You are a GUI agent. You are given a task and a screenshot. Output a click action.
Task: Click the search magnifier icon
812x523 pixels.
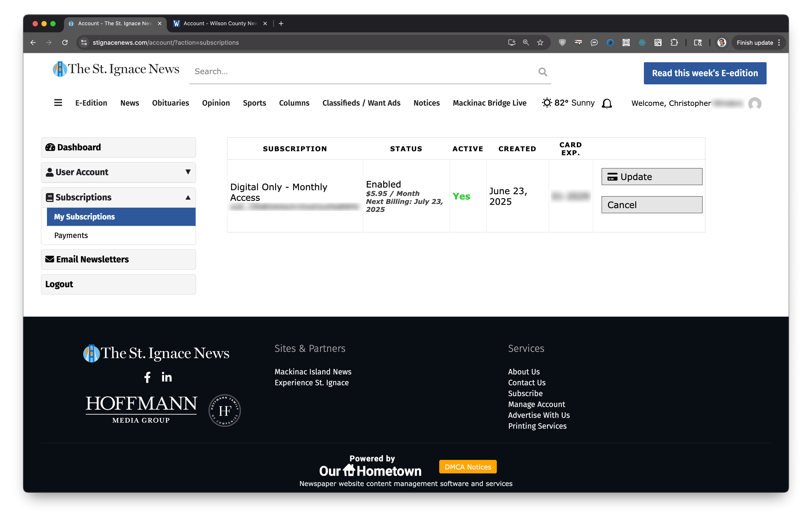[x=543, y=72]
